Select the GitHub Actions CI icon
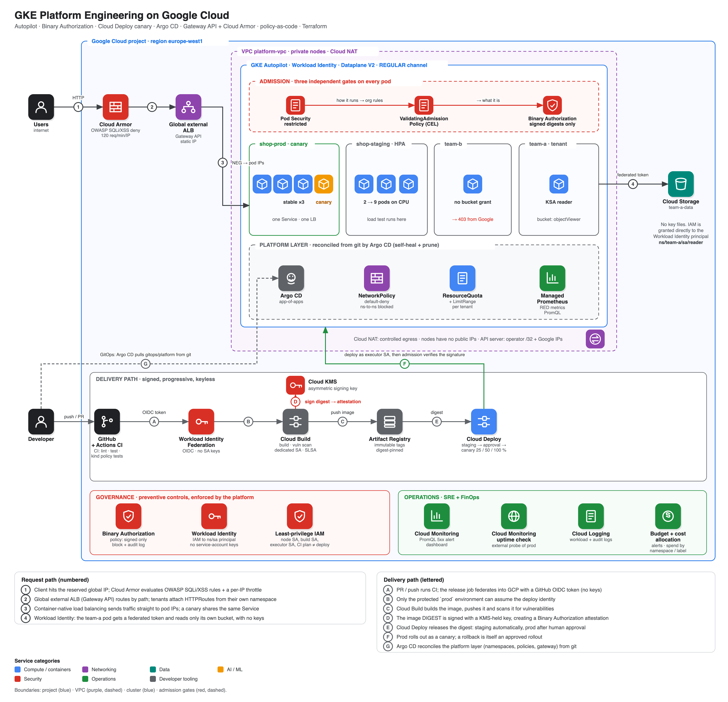The image size is (728, 702). pos(107,422)
